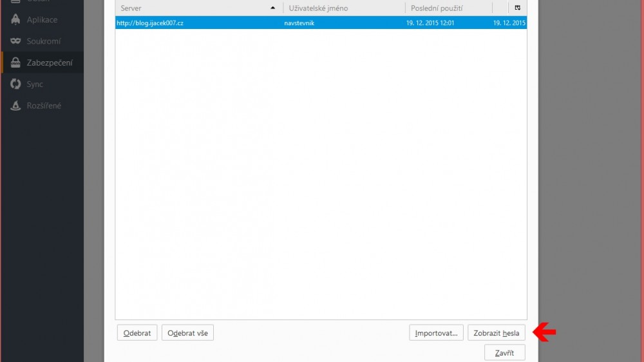Click the Aplikace rocket icon in sidebar
The width and height of the screenshot is (644, 362).
point(16,20)
